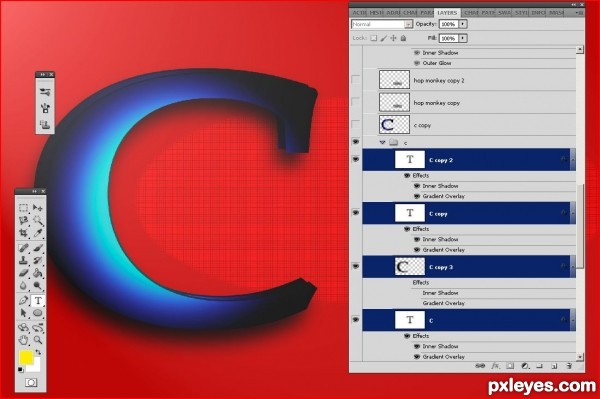Select the Blur tool

(x=24, y=285)
